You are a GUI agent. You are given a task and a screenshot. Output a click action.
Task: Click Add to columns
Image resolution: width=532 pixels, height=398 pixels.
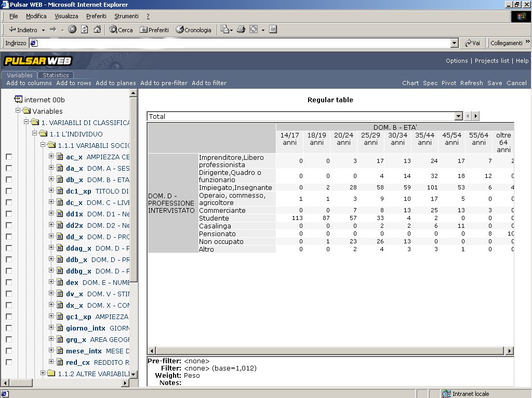click(x=29, y=83)
